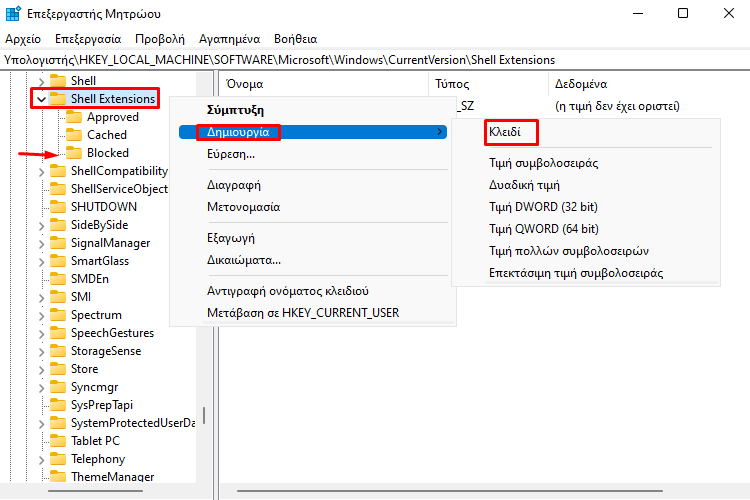This screenshot has height=500, width=750.
Task: Open the Αγαπημένα menu
Action: (x=230, y=39)
